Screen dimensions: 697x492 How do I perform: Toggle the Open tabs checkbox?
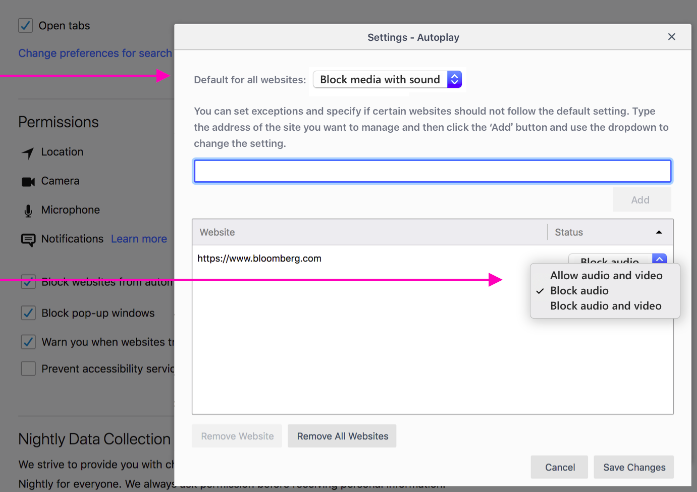point(27,26)
